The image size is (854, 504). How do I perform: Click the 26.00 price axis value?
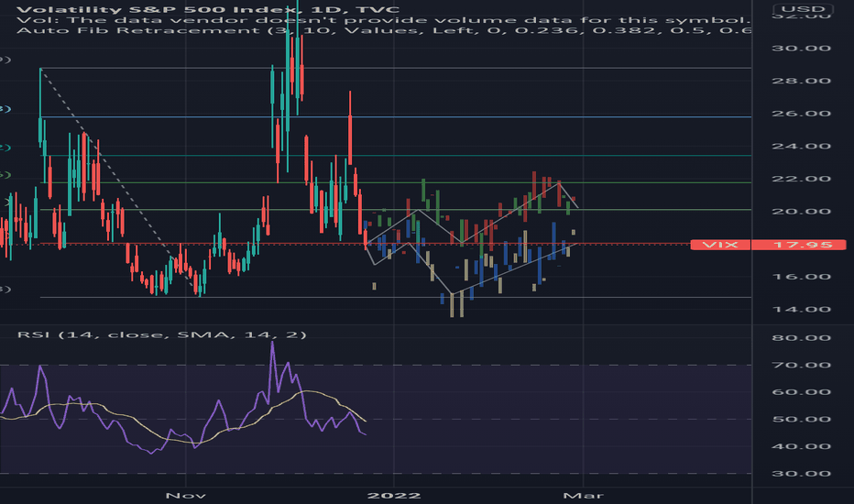tap(801, 114)
